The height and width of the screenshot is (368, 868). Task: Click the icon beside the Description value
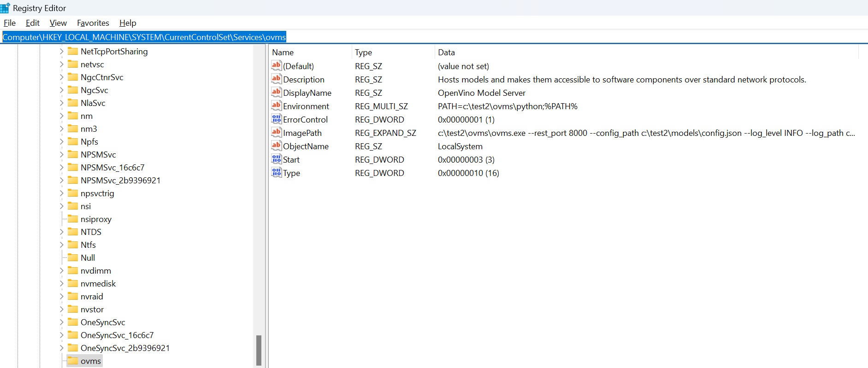[x=276, y=79]
